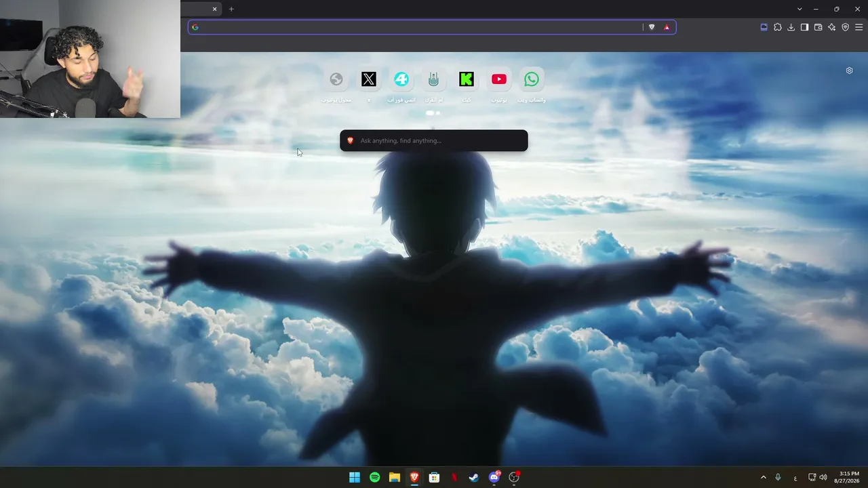Screen dimensions: 868x488
Task: Open the Brave VPN shield button
Action: (845, 27)
